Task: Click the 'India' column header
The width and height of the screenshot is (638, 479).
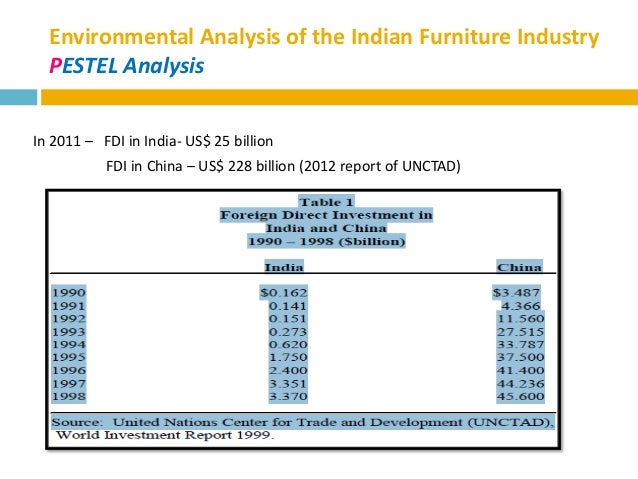Action: click(284, 267)
